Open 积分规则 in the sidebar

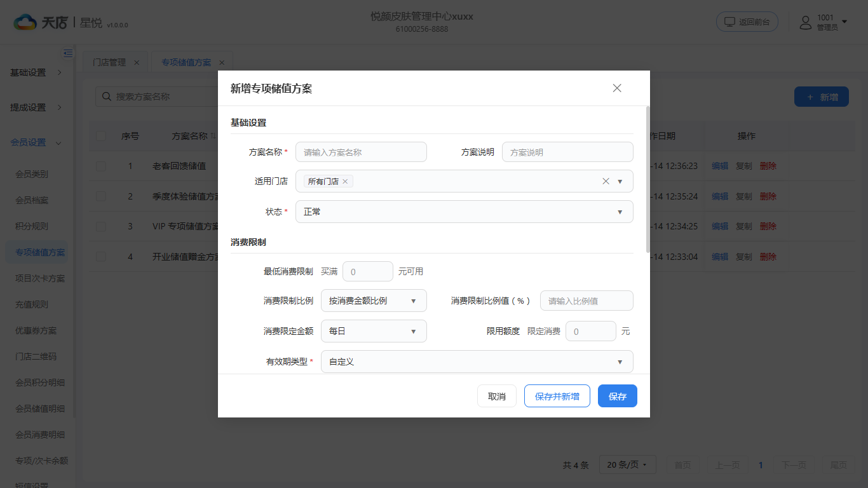(x=32, y=226)
